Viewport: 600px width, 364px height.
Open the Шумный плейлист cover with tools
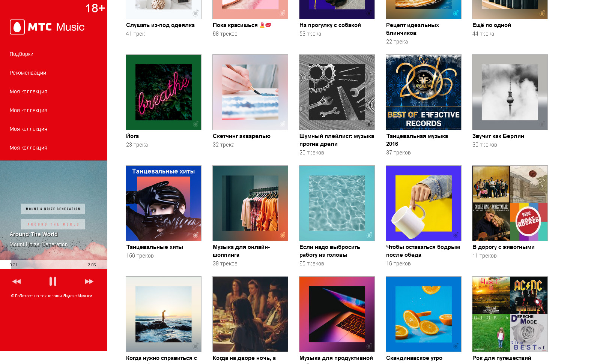tap(337, 92)
